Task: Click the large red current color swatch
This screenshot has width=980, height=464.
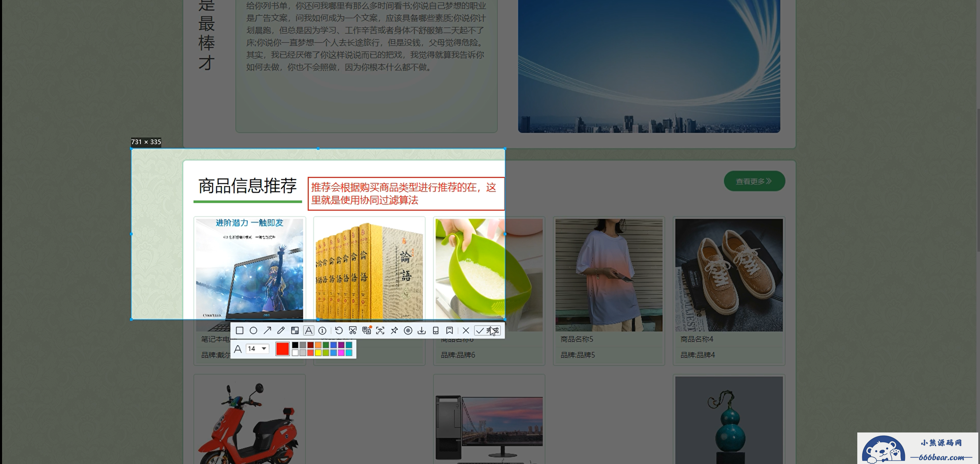Action: click(x=282, y=349)
